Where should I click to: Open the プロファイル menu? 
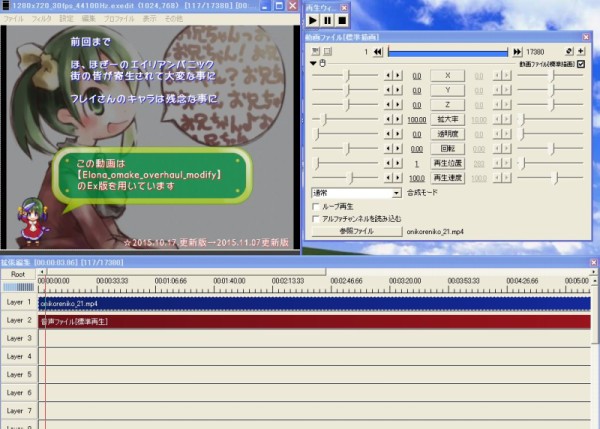click(x=119, y=19)
